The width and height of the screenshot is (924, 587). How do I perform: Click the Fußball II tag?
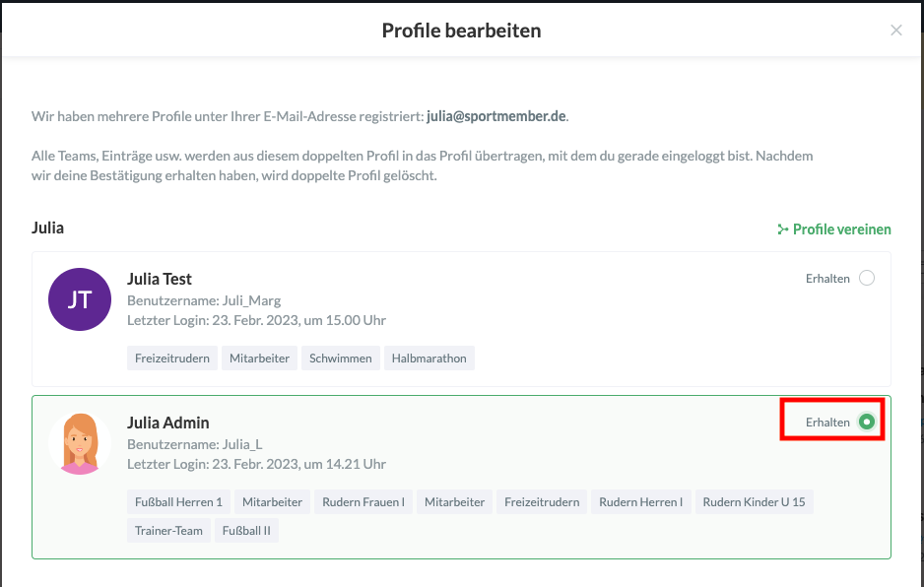click(x=247, y=531)
